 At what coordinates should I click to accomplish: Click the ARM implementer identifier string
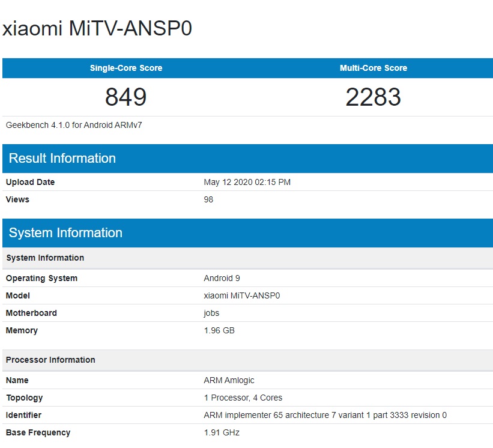point(325,415)
